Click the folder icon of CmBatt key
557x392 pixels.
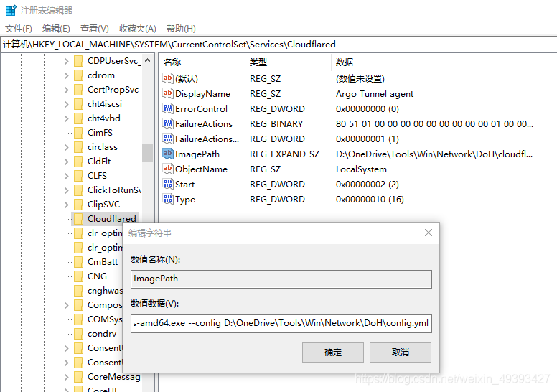[x=79, y=262]
